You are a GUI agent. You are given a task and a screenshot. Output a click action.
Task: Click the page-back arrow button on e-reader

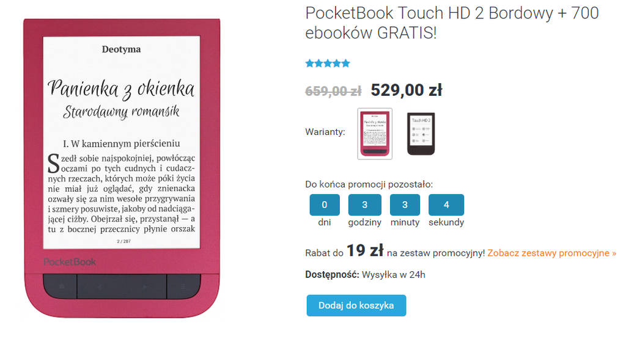point(100,286)
